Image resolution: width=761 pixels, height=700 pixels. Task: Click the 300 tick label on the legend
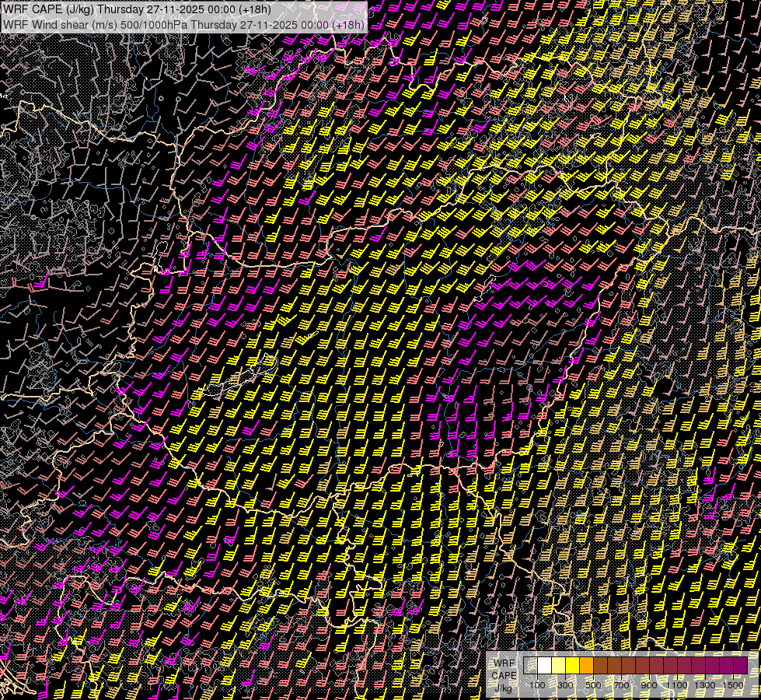pyautogui.click(x=565, y=685)
